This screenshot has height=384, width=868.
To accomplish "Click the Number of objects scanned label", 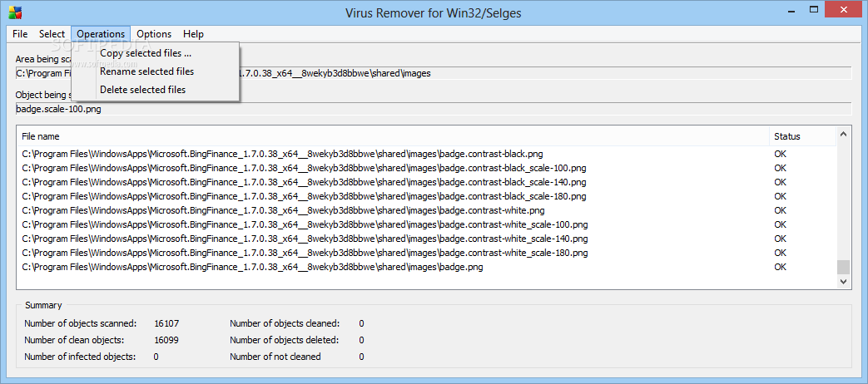I will (x=80, y=323).
